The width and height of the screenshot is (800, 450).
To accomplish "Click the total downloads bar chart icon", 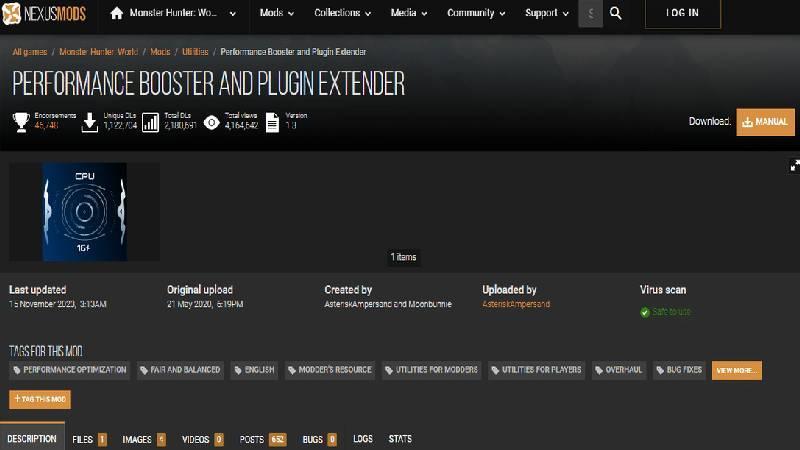I will pos(151,122).
